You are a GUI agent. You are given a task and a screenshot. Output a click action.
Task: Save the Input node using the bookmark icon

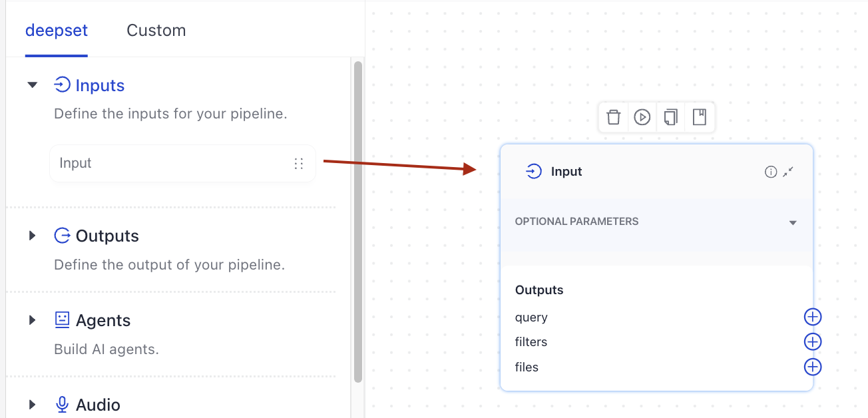click(x=699, y=116)
